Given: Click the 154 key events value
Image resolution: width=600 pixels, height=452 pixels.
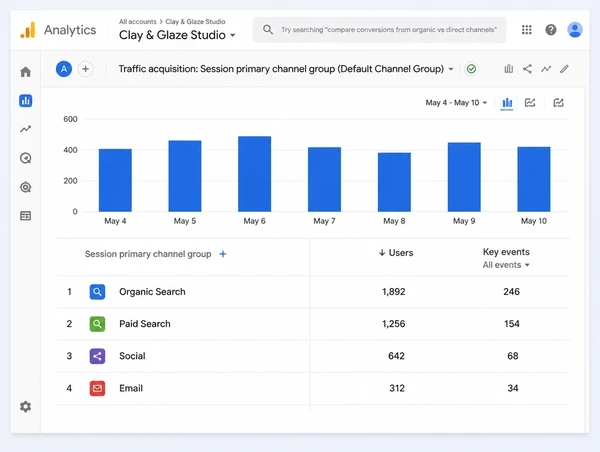Looking at the screenshot, I should (x=512, y=324).
